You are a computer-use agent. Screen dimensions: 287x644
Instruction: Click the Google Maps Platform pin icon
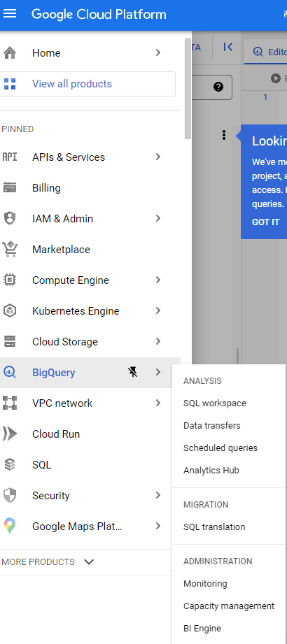pyautogui.click(x=10, y=526)
